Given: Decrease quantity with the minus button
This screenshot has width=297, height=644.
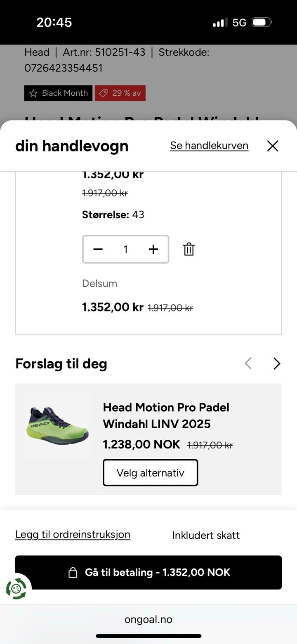Looking at the screenshot, I should coord(98,249).
